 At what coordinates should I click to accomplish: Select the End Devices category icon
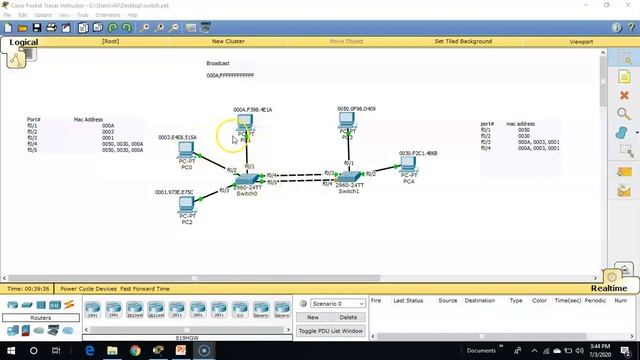[x=13, y=330]
